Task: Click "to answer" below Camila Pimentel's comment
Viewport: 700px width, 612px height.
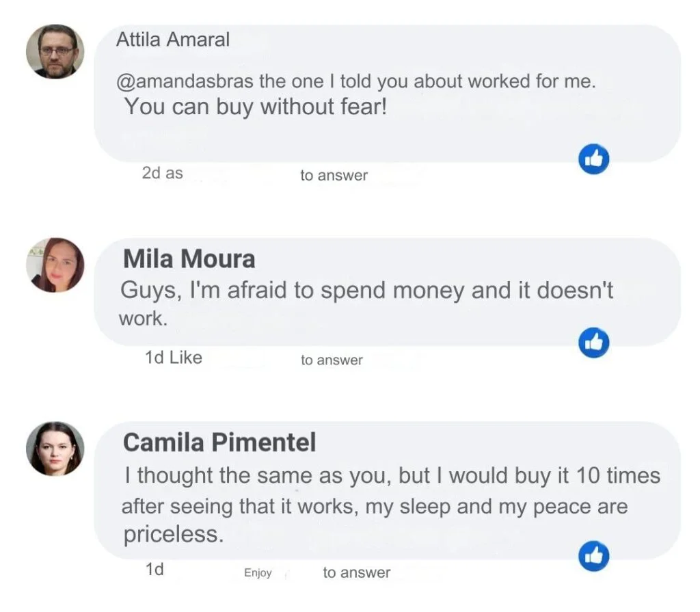Action: (356, 573)
